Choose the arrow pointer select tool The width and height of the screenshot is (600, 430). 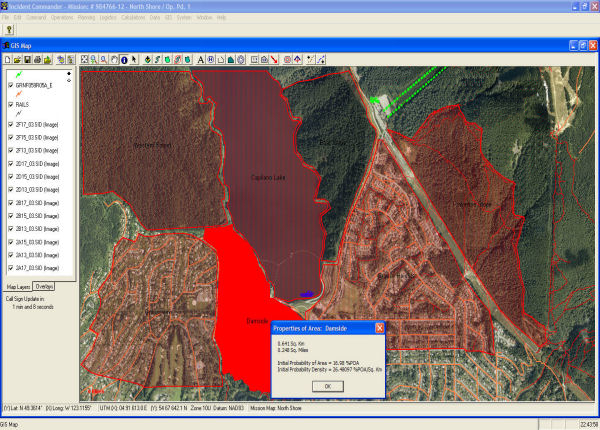click(134, 60)
